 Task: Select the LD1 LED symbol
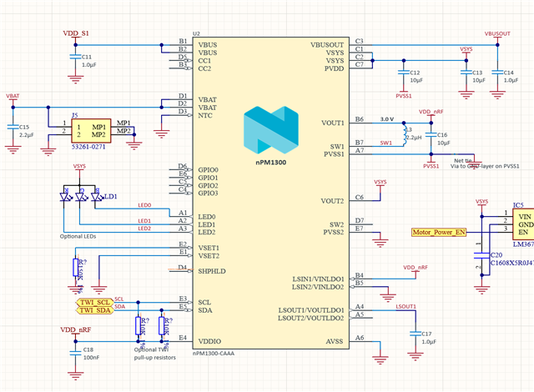pos(80,197)
